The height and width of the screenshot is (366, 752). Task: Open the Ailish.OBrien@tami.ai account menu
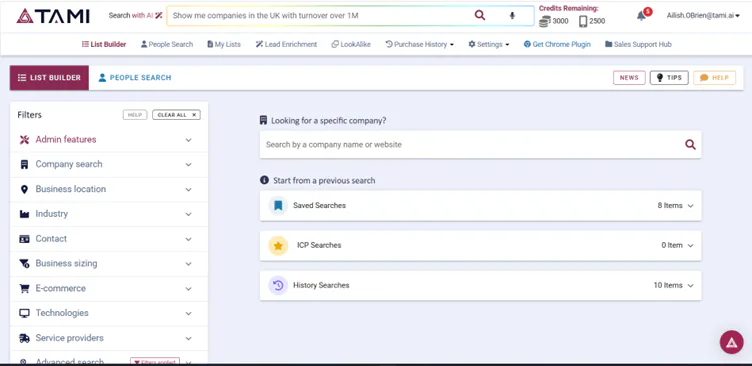[x=703, y=15]
